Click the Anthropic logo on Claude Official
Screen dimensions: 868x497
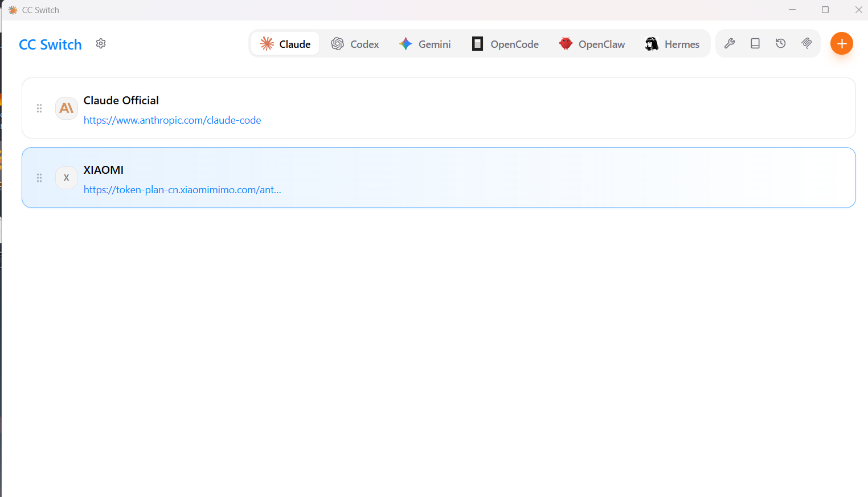point(67,108)
